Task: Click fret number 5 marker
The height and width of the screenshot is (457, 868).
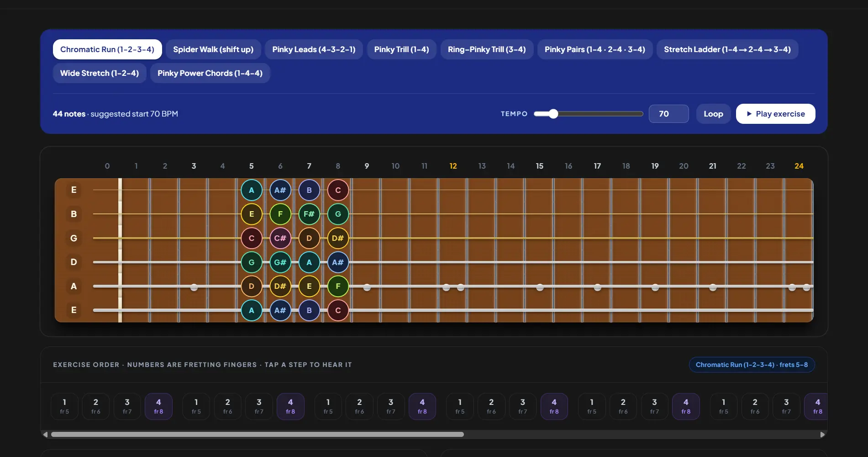Action: coord(252,166)
